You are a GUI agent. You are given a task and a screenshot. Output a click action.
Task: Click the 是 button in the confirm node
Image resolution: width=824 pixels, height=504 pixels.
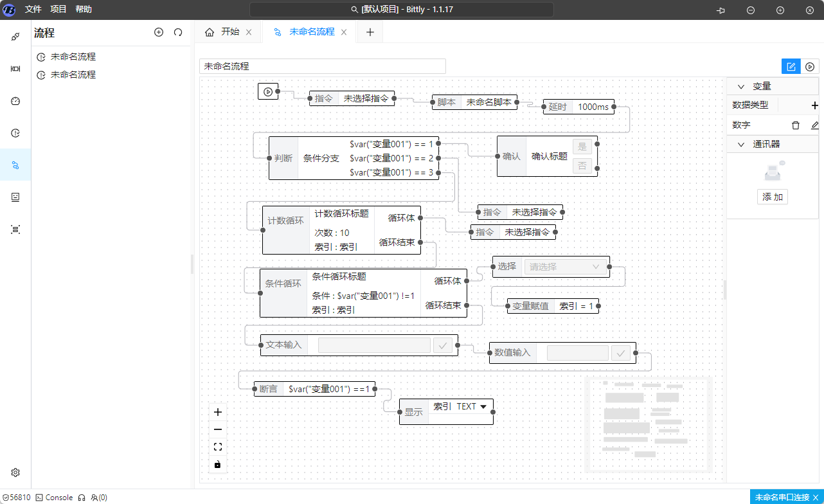pyautogui.click(x=582, y=147)
